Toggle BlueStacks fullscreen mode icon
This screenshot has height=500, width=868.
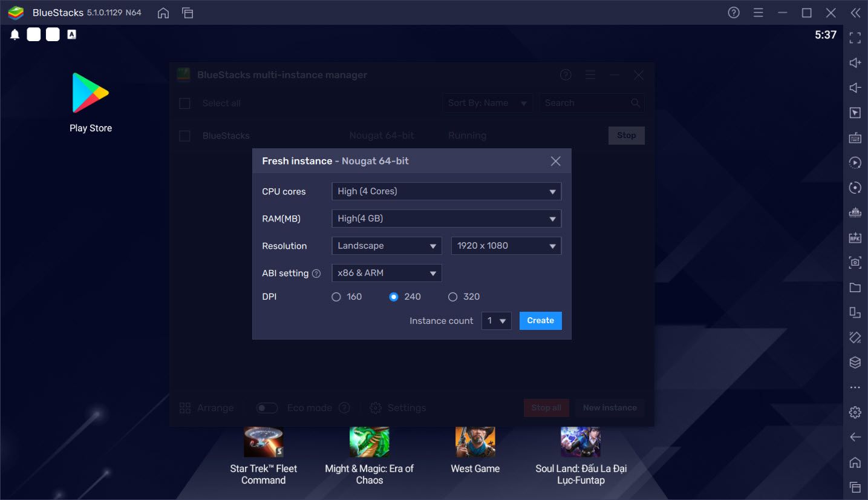(x=855, y=38)
